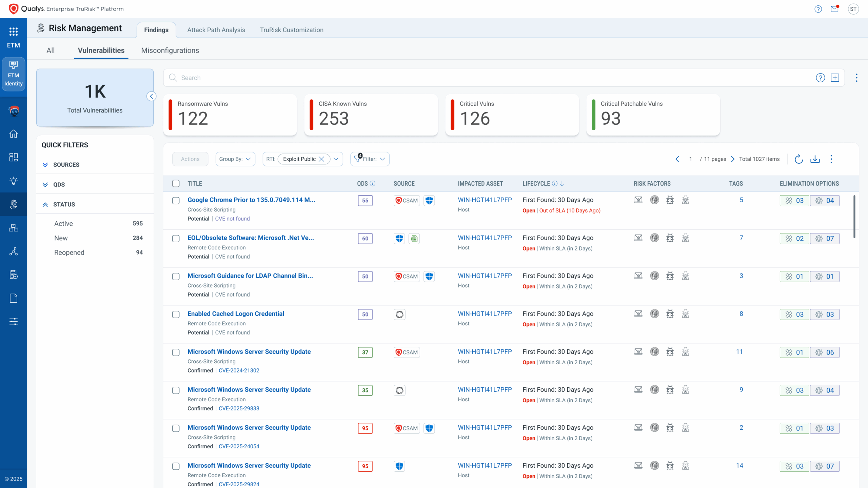Select the Google Chrome vulnerability row checkbox

pyautogui.click(x=176, y=200)
